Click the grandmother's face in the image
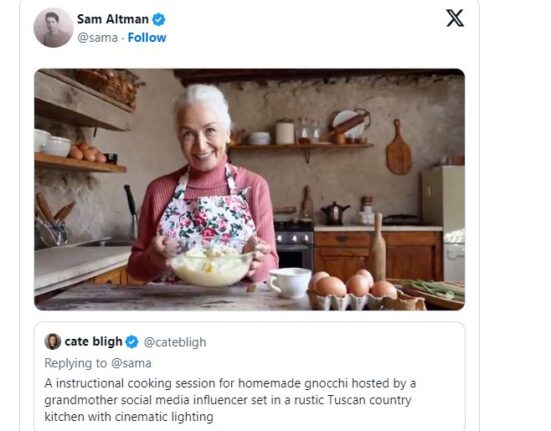Viewport: 551px width, 431px height. [x=201, y=136]
